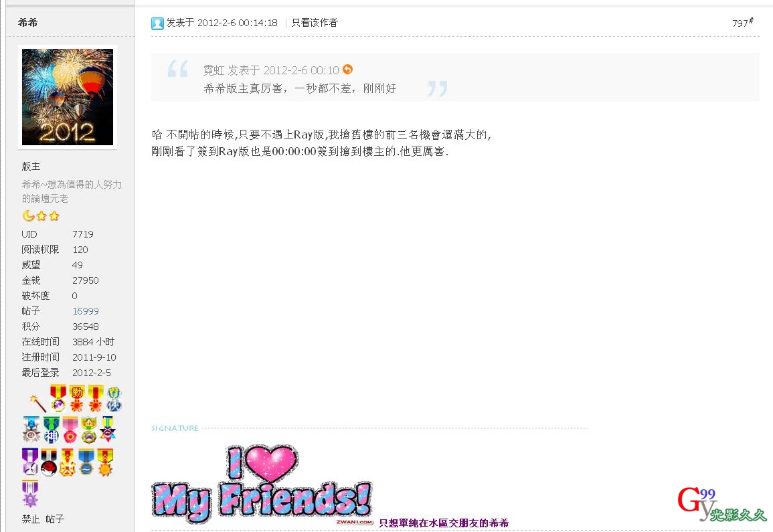The image size is (773, 532).
Task: Click the blue wave medal icon
Action: tap(86, 462)
